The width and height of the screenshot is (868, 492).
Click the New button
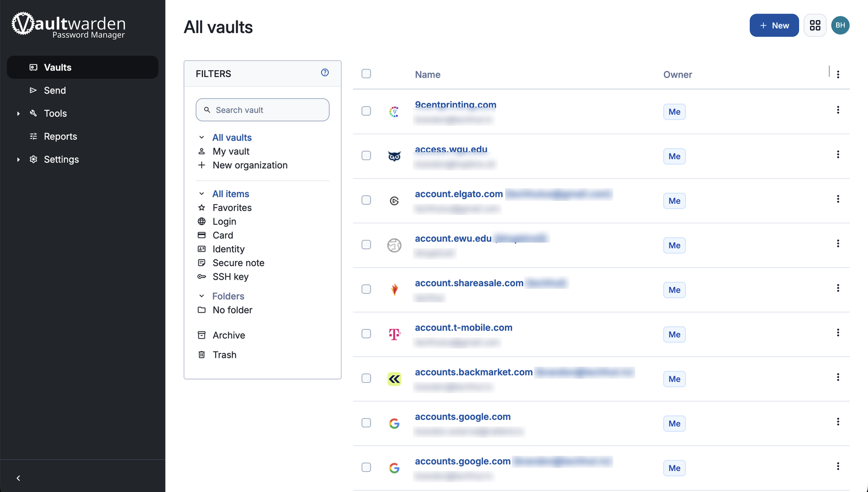point(774,26)
